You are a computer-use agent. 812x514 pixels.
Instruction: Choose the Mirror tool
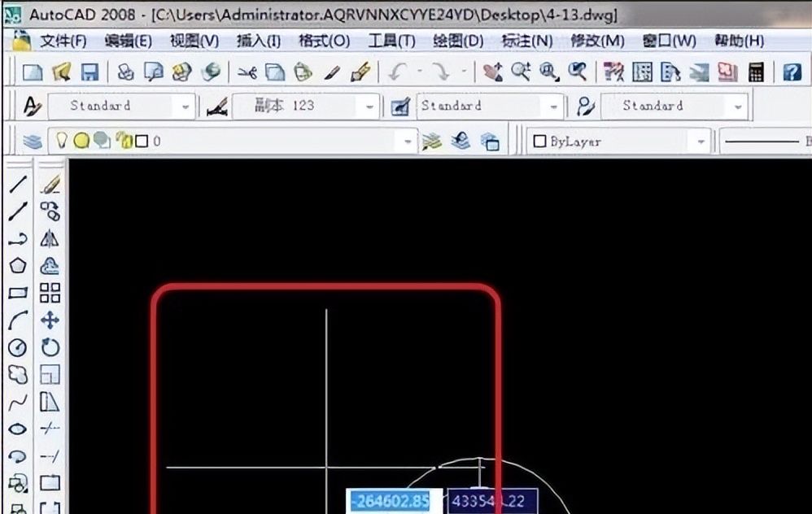click(50, 239)
